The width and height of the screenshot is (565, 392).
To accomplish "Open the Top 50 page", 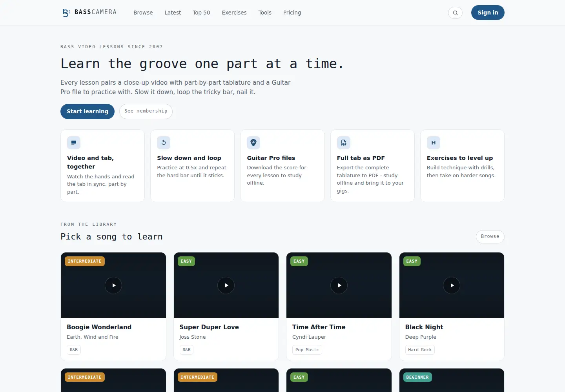I will pos(201,13).
